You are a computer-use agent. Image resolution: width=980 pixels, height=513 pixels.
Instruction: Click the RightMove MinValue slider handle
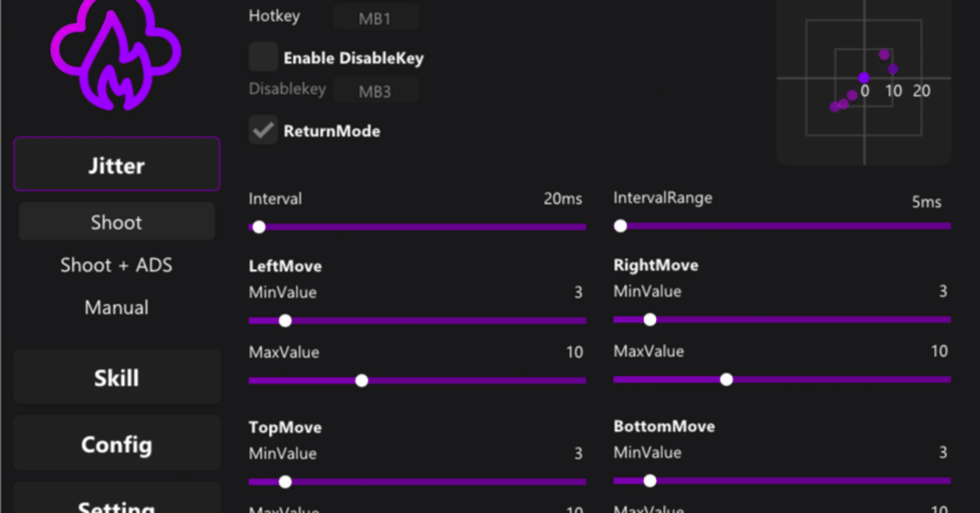650,319
